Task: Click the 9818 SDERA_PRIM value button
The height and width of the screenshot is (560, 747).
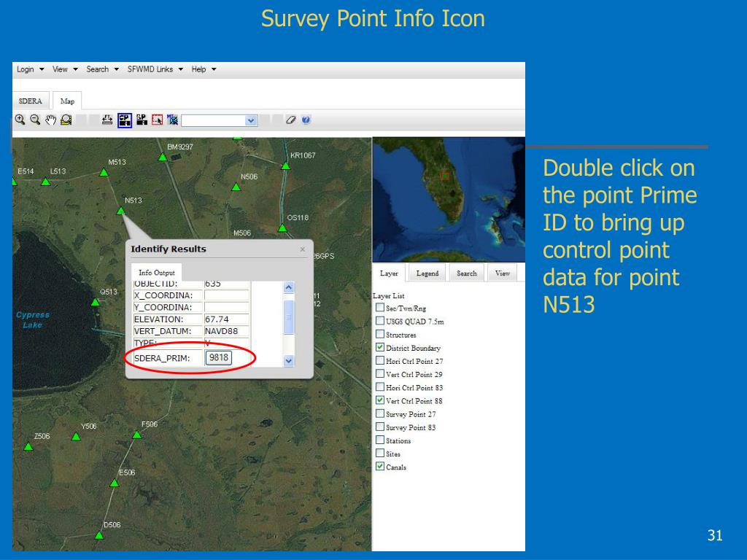Action: pyautogui.click(x=219, y=357)
